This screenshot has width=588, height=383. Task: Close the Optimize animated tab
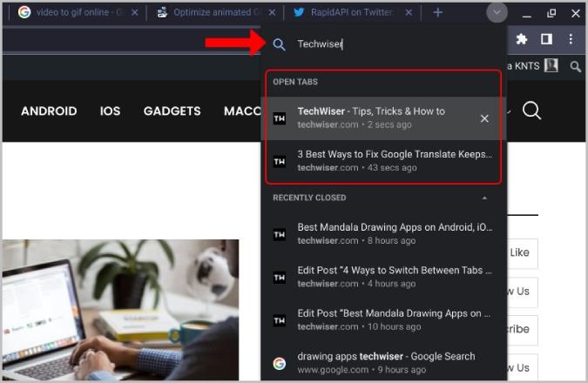273,12
